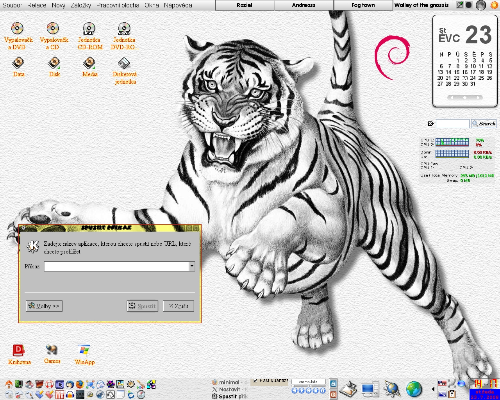The width and height of the screenshot is (500, 400).
Task: Open the Jednotka DVD-RO... desktop icon
Action: tap(124, 36)
